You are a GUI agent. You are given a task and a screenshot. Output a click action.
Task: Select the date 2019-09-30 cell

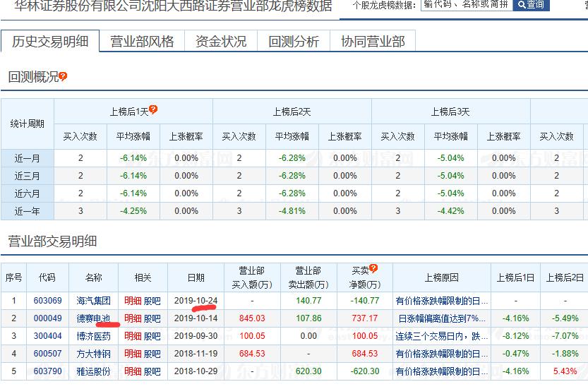pyautogui.click(x=196, y=336)
